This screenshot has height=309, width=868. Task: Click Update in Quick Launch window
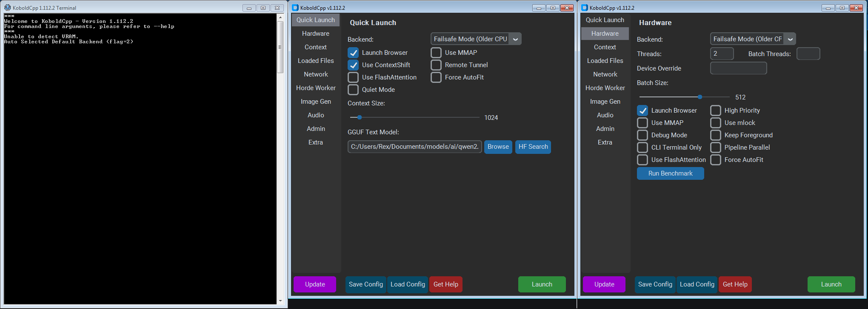pyautogui.click(x=315, y=284)
